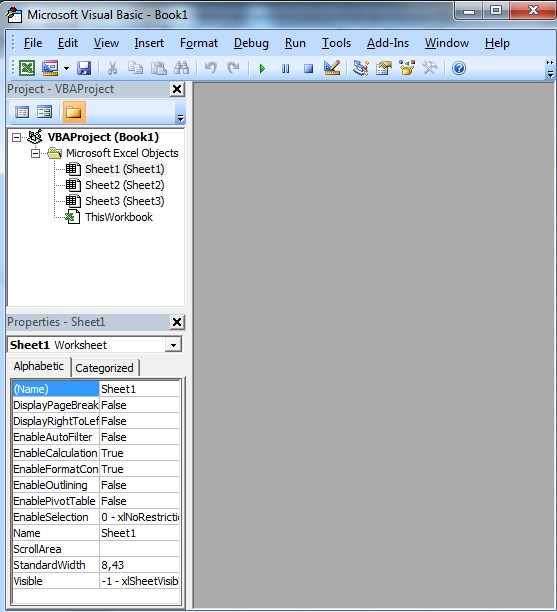The width and height of the screenshot is (557, 612).
Task: Collapse the Microsoft Excel Objects folder
Action: pyautogui.click(x=35, y=153)
